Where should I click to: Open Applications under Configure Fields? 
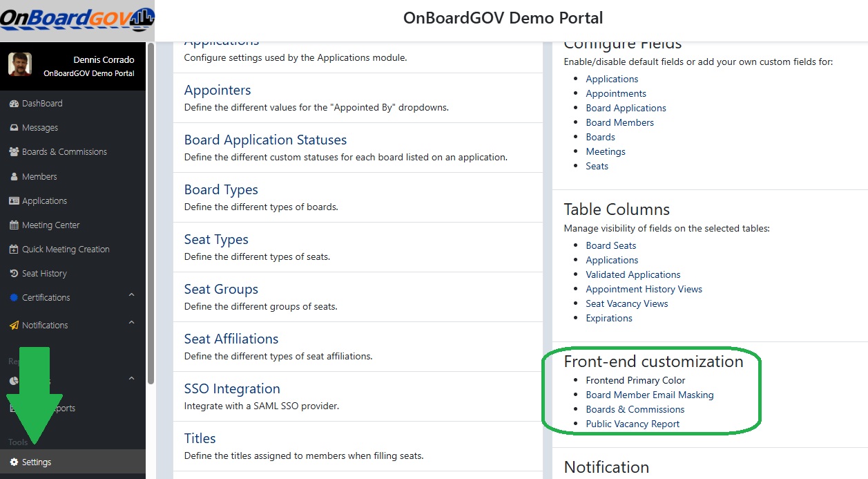(x=612, y=79)
